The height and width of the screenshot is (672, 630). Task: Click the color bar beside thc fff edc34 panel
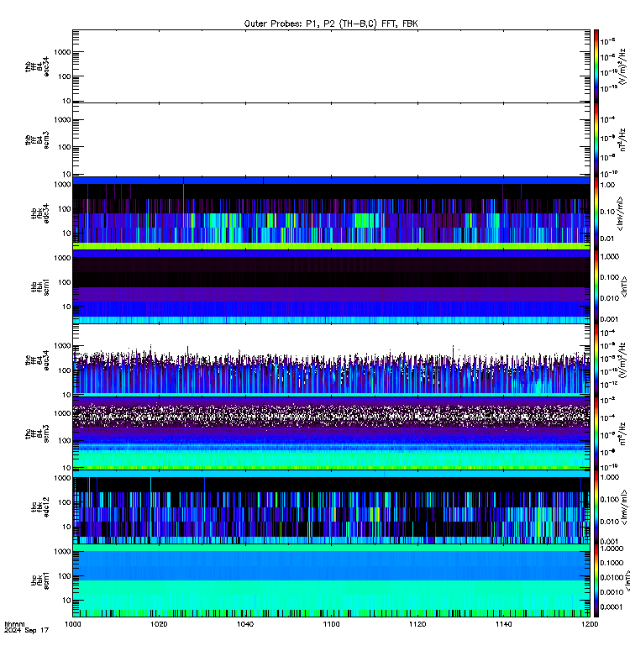click(596, 360)
